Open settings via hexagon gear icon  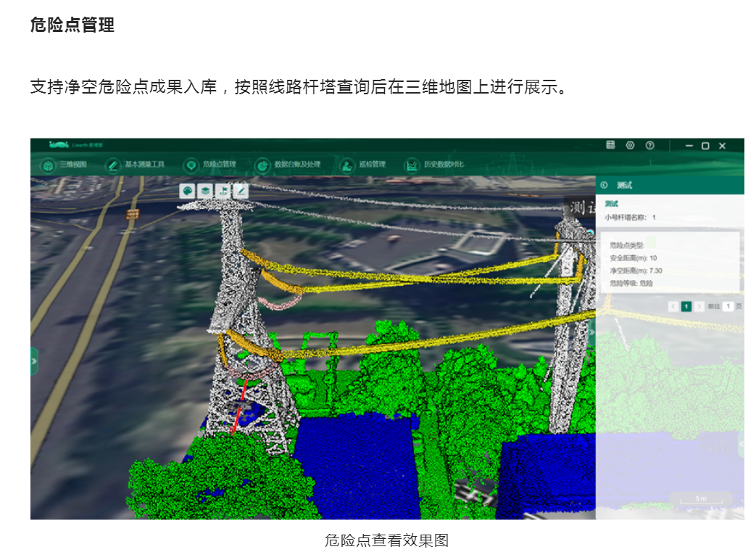(x=630, y=145)
